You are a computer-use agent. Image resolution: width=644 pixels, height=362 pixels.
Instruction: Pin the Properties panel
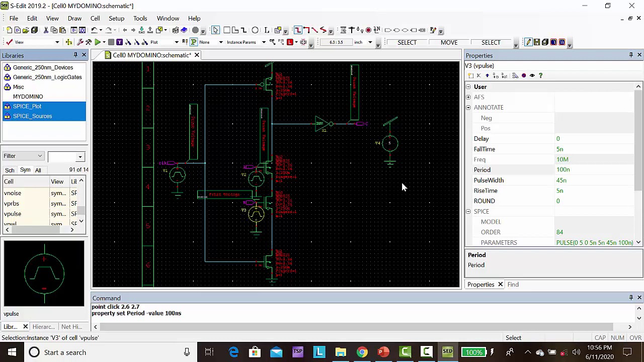click(631, 55)
